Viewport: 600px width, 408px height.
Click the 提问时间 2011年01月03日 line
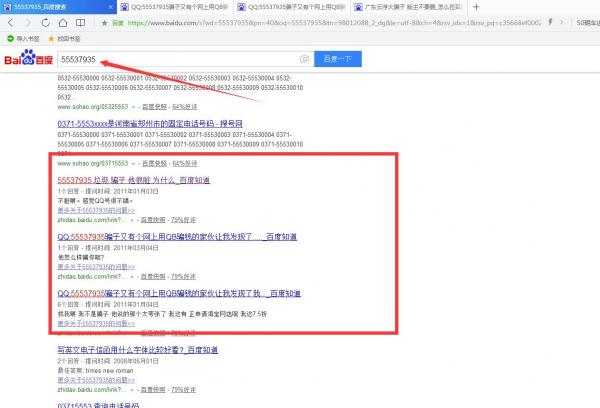click(x=108, y=191)
